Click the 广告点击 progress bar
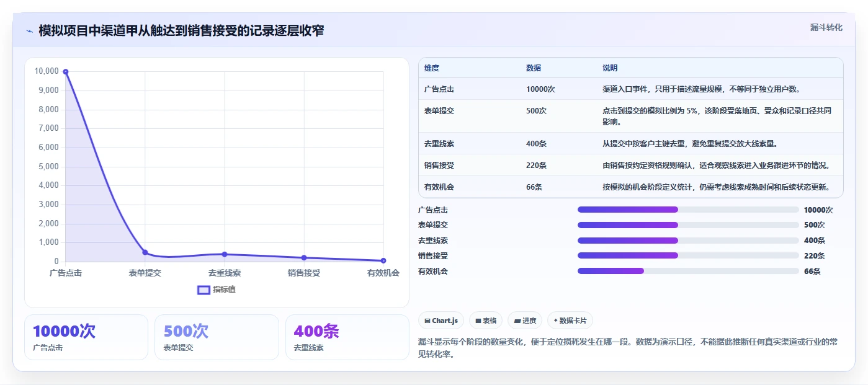This screenshot has width=868, height=385. click(x=688, y=210)
